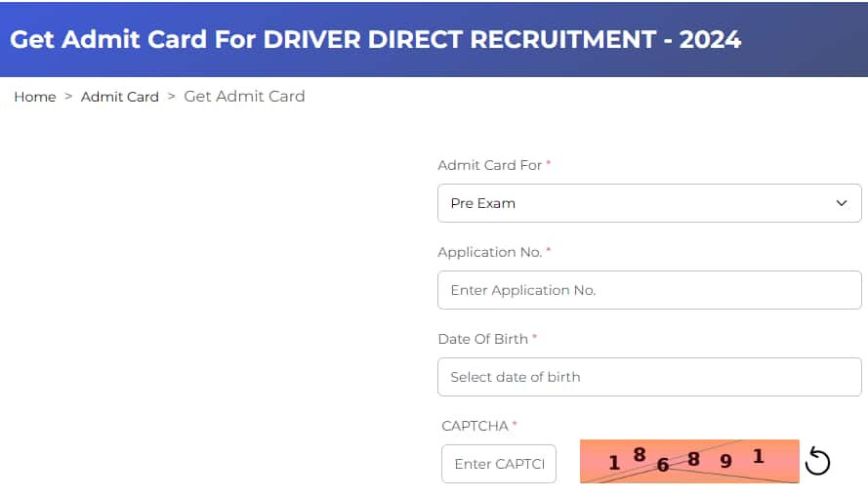Click the red asterisk beside Application No.
This screenshot has height=499, width=868.
coord(549,252)
